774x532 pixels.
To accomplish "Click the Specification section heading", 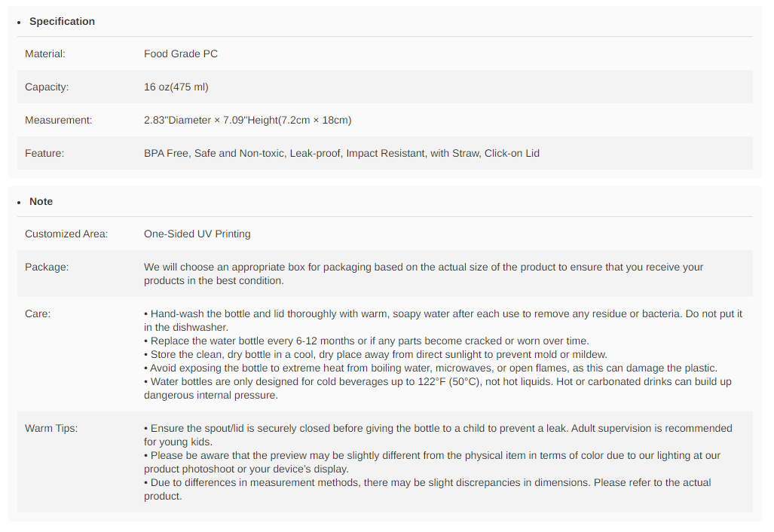I will click(x=62, y=21).
